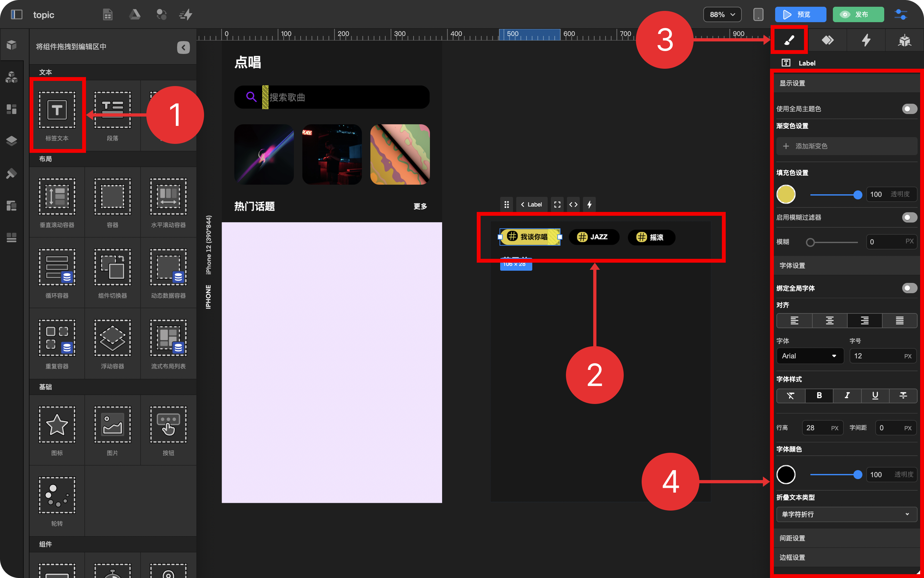Click the lightning arrow actions icon in top bar
The image size is (924, 578).
186,14
